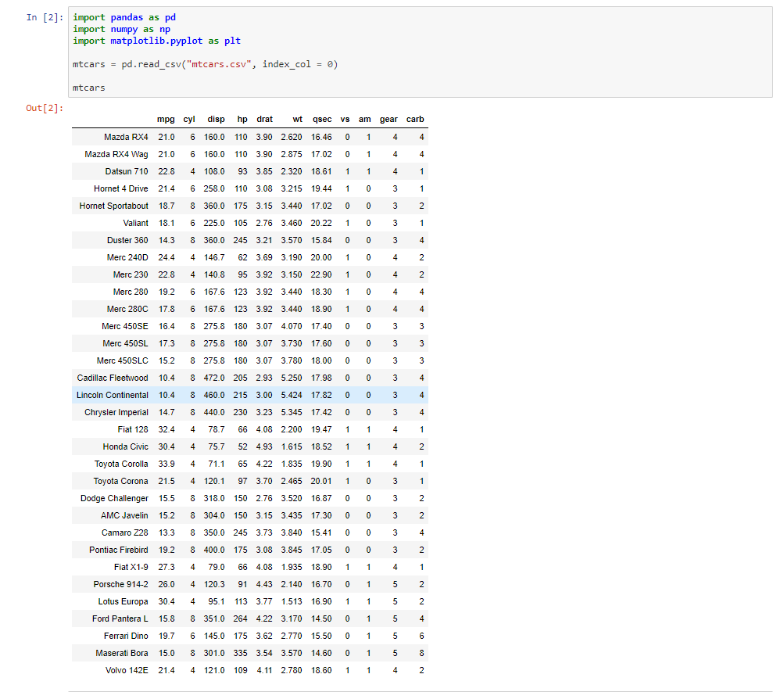Click the 258.0 disp value for Hornet 4 Drive
The height and width of the screenshot is (692, 784).
(214, 188)
